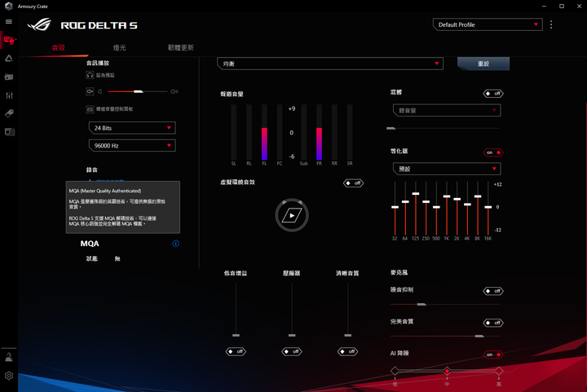Screen dimensions: 587x392
Task: Open the three-dot menu beside Default Profile
Action: (x=550, y=24)
